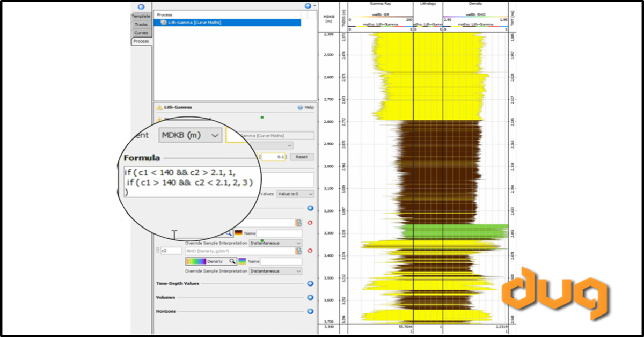Image resolution: width=644 pixels, height=337 pixels.
Task: Click the Reset button
Action: pyautogui.click(x=301, y=157)
